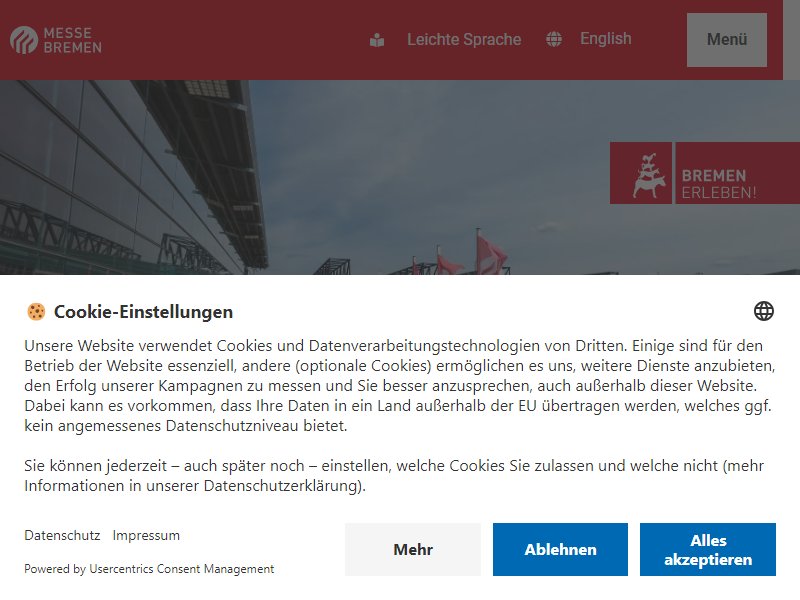Switch the site language to English
Screen dimensions: 800x600
(x=606, y=39)
